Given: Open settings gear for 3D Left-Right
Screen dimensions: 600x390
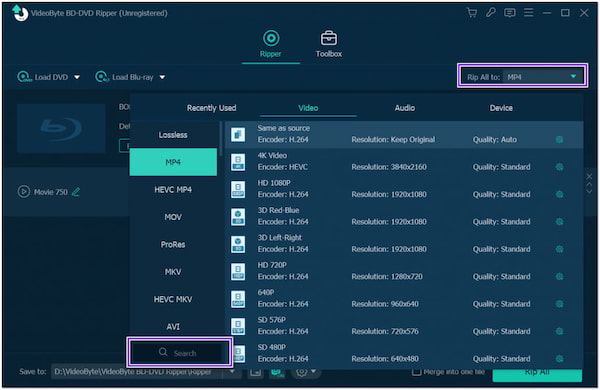Looking at the screenshot, I should tap(559, 249).
